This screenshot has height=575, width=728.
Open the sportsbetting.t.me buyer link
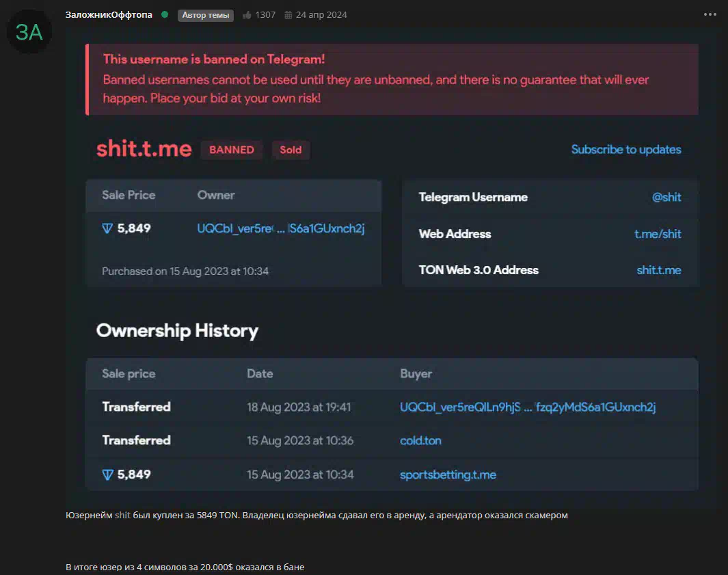[448, 474]
